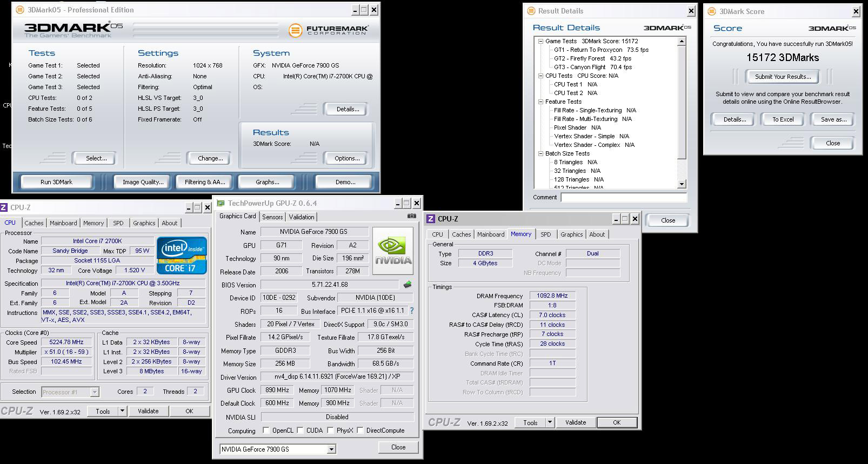Open the GeForce 7900 GS adapter dropdown
Screen dimensions: 868x464
click(331, 449)
